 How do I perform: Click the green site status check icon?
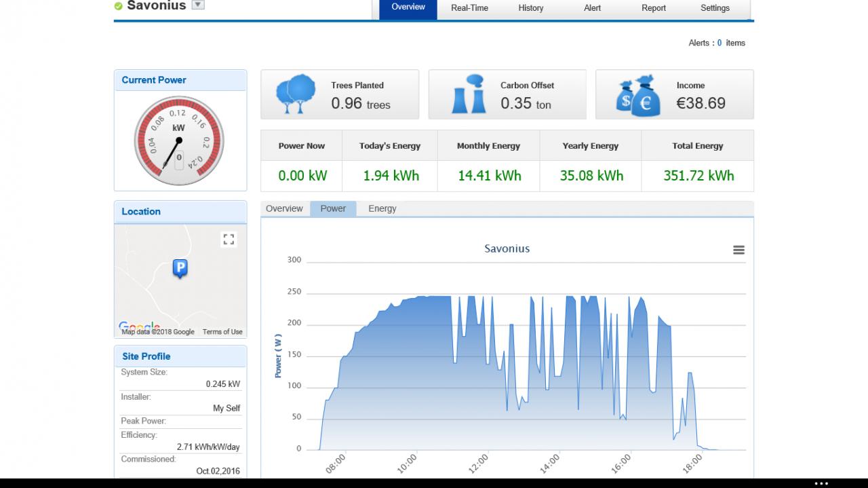coord(119,6)
